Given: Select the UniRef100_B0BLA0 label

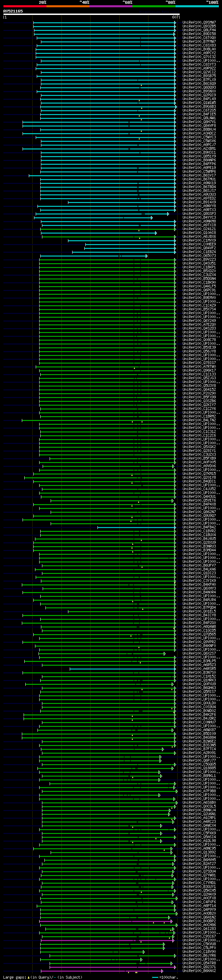Looking at the screenshot, I should click(199, 49).
